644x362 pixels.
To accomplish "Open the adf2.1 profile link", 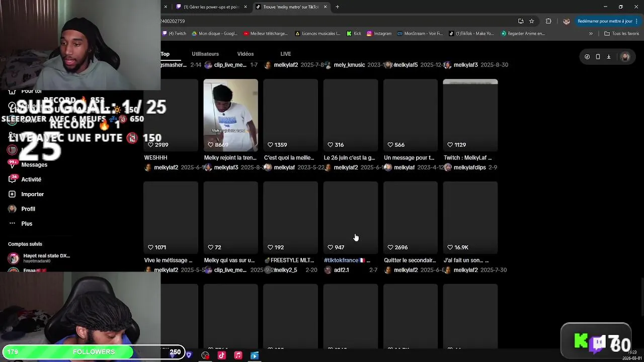I will click(341, 270).
